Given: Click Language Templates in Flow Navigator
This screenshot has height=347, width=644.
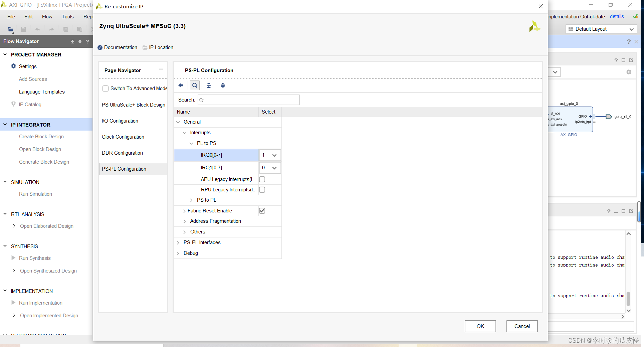Looking at the screenshot, I should (x=42, y=92).
